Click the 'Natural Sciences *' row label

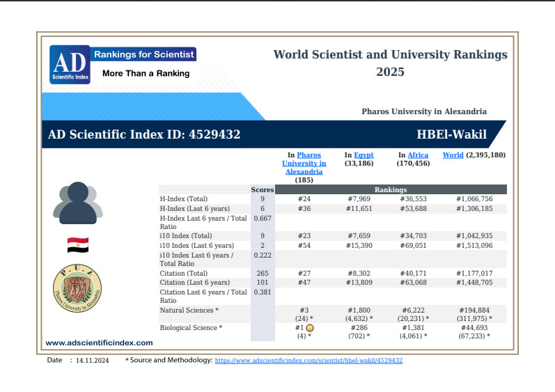click(x=189, y=311)
